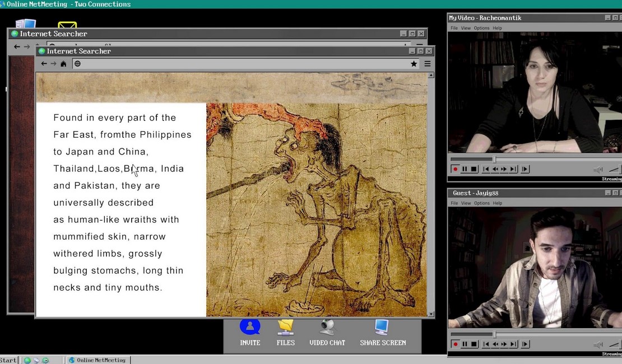
Task: Go forward in front Internet Searcher window
Action: click(54, 63)
